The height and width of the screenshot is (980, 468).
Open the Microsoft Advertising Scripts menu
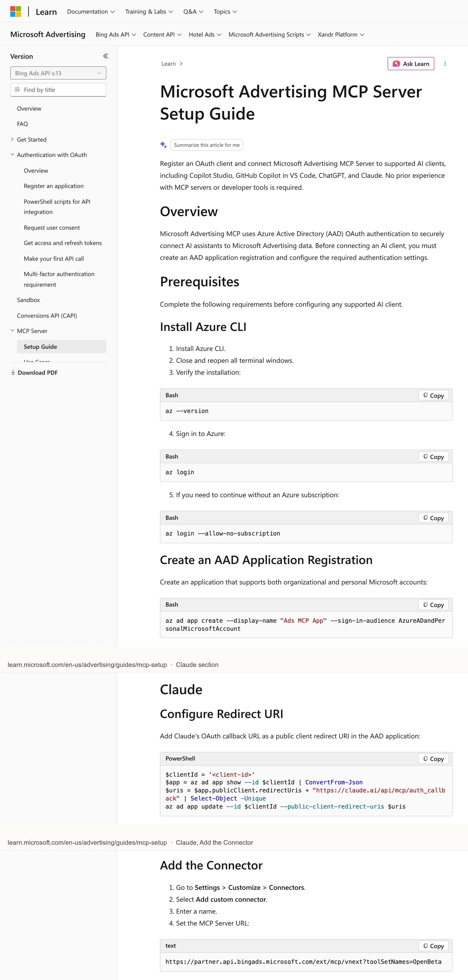coord(270,35)
